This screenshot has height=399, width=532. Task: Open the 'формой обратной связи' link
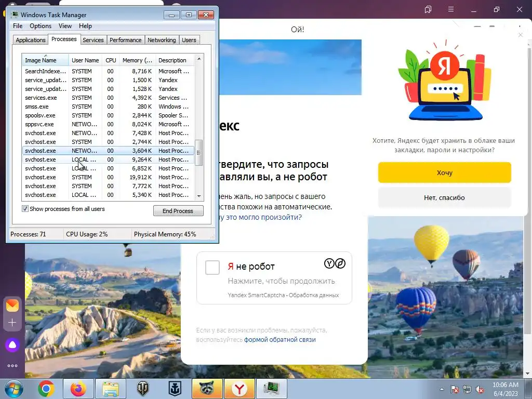coord(280,340)
